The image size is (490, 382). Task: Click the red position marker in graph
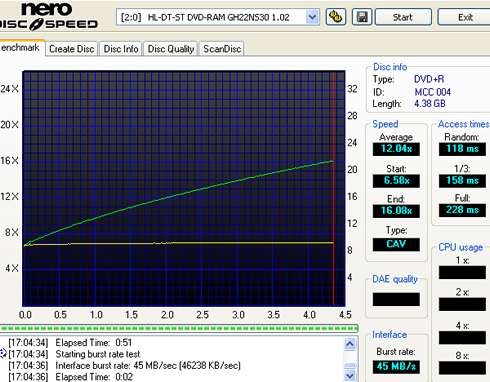click(x=333, y=189)
